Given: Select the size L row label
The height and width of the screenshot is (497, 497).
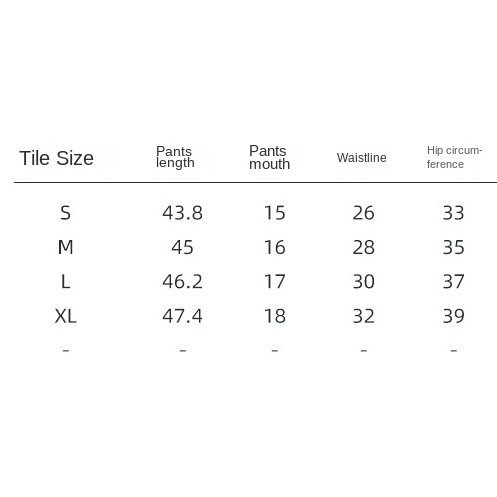Looking at the screenshot, I should (65, 282).
